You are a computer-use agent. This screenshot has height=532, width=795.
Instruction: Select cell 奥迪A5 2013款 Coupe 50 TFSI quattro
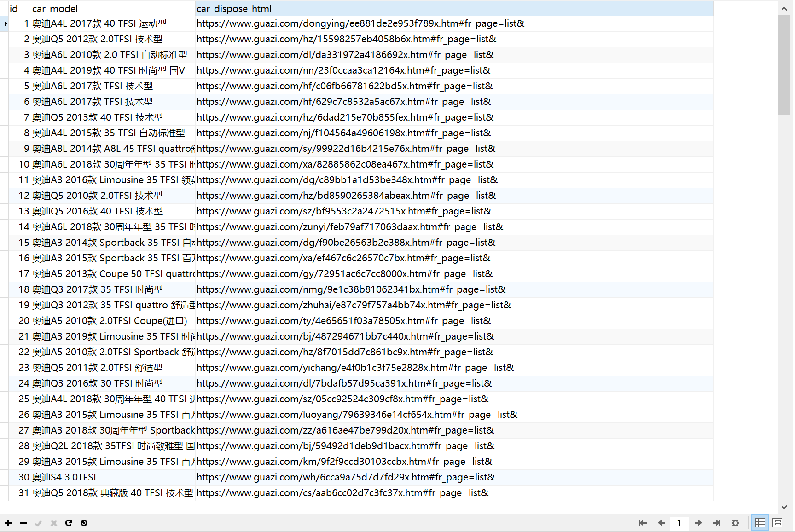pyautogui.click(x=113, y=274)
